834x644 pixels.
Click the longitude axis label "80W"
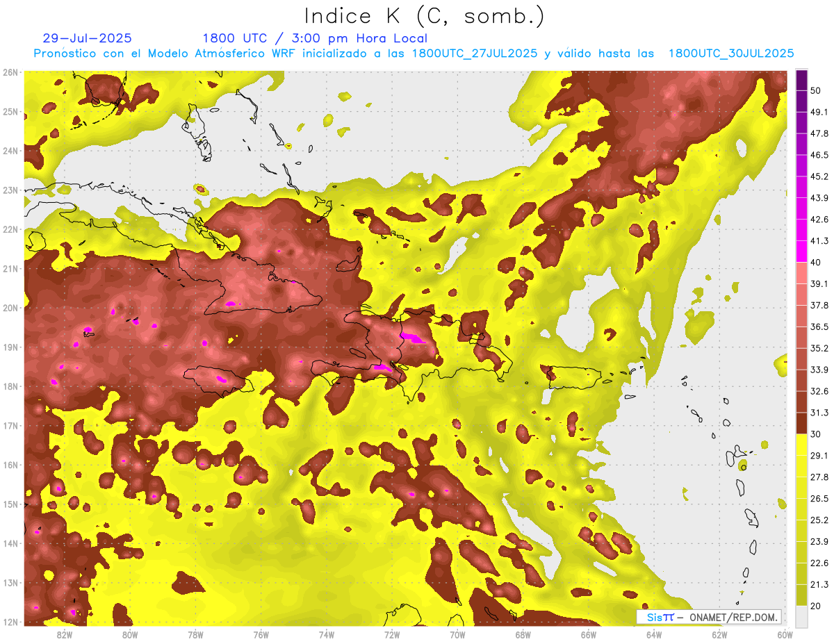click(x=129, y=635)
